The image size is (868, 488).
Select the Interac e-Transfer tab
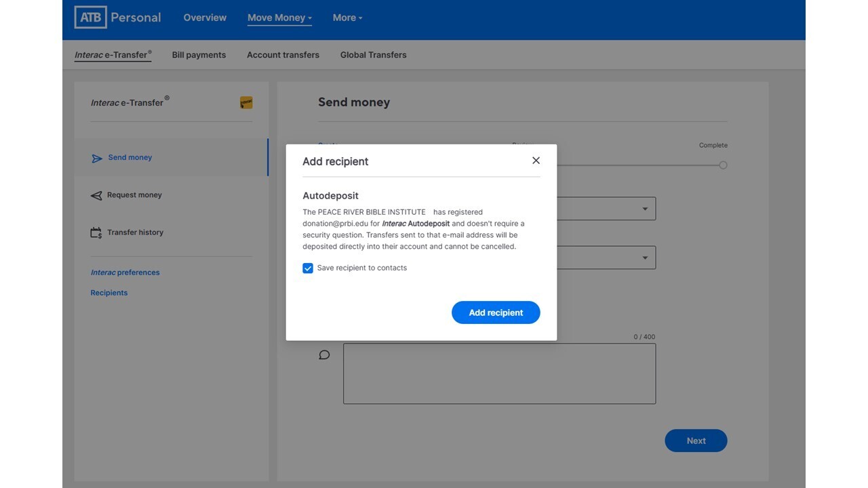tap(113, 55)
